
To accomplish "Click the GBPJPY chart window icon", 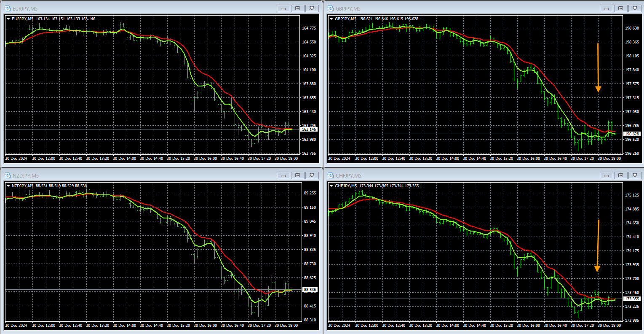I will (x=330, y=8).
